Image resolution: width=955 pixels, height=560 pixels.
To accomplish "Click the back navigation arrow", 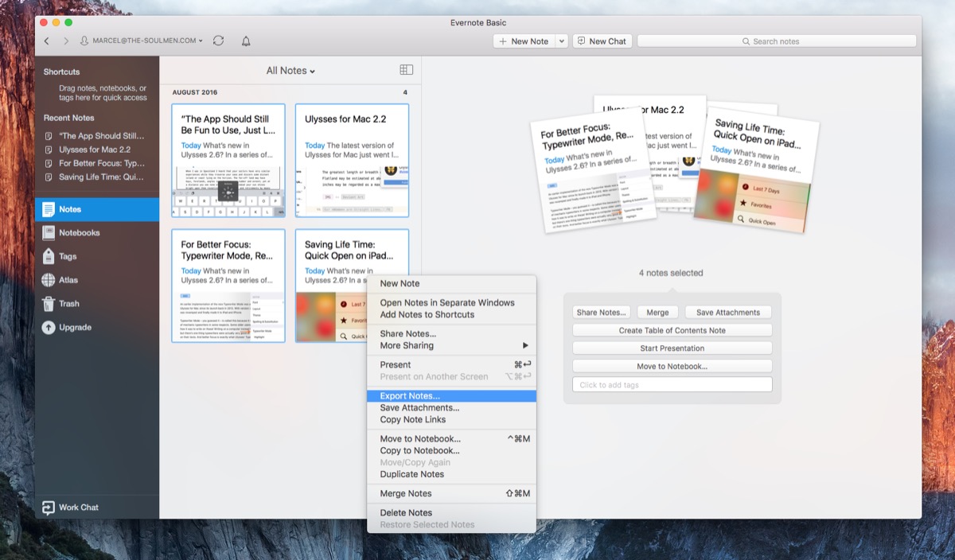I will [x=47, y=41].
